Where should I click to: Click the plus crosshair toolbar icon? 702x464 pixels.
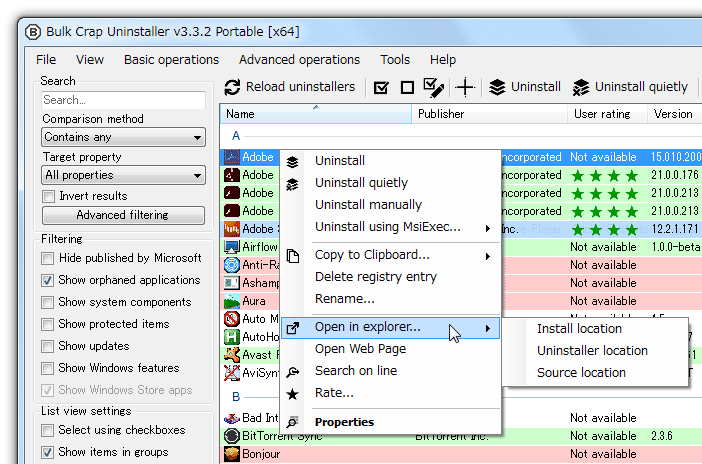coord(465,87)
